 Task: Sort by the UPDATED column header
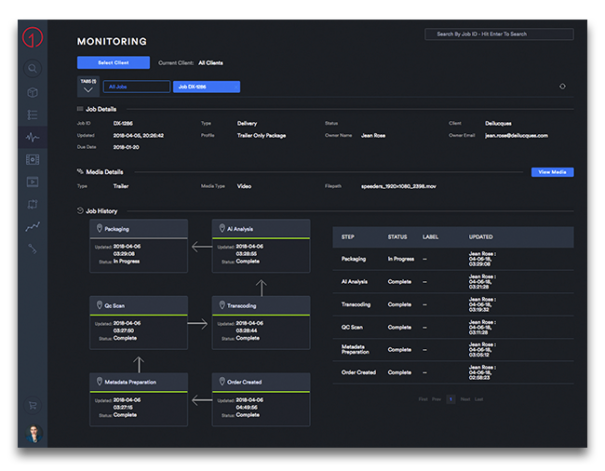pos(481,237)
